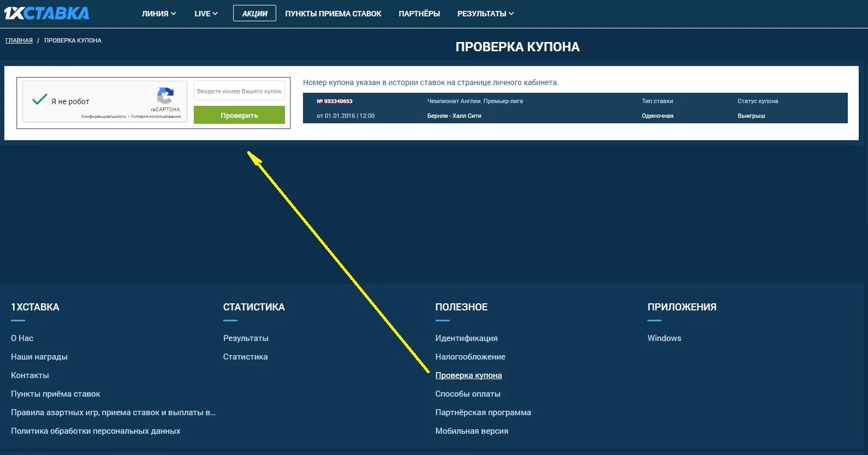Click the match text 'Бернли - Халл Сити'
The image size is (868, 455).
point(454,116)
